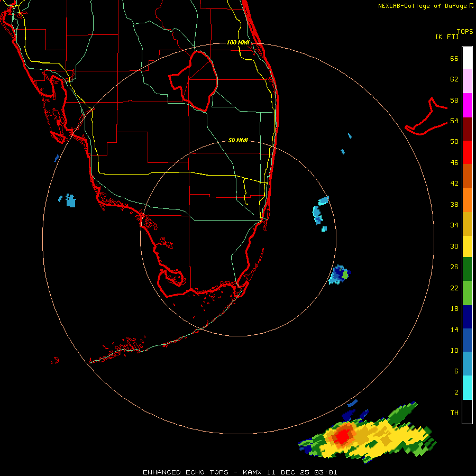The image size is (476, 476).
Task: Click the 62 legend value
Action: click(454, 79)
